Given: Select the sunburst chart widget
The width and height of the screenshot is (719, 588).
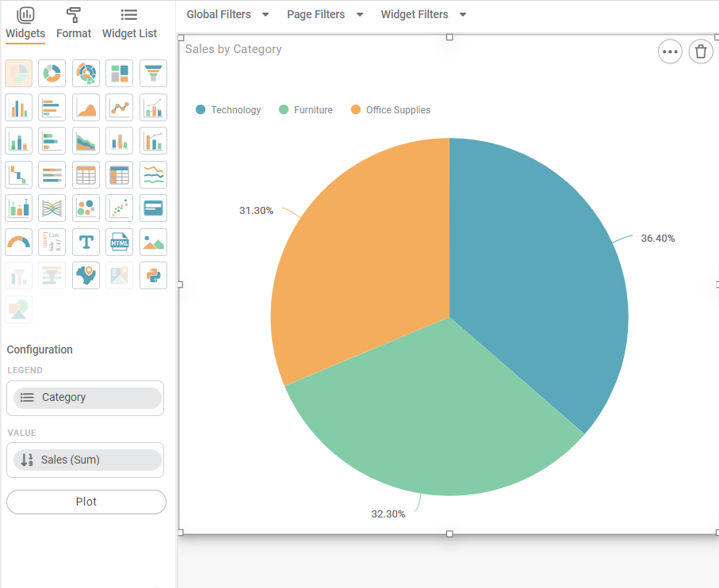Looking at the screenshot, I should (x=86, y=74).
